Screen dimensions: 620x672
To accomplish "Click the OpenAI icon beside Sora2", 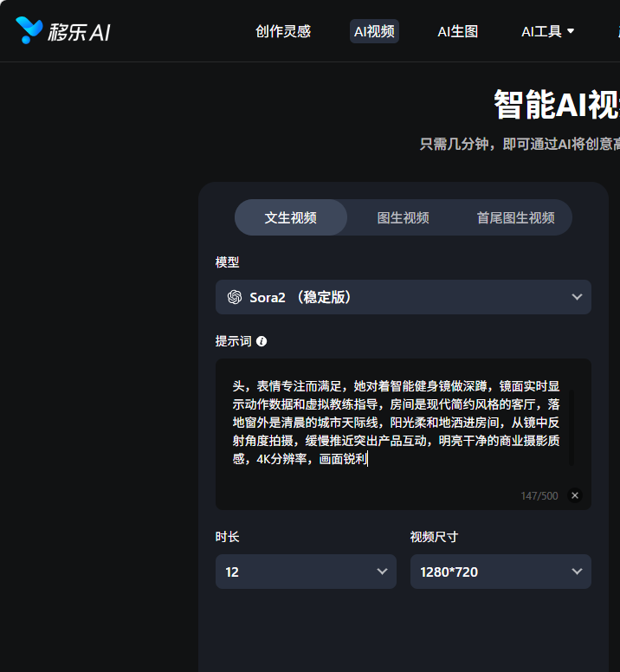I will tap(235, 297).
